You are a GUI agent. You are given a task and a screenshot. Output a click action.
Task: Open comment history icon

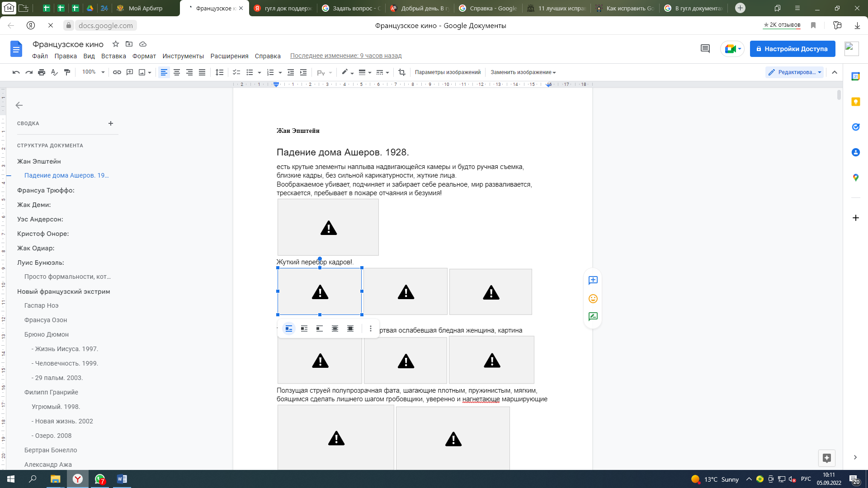(705, 49)
